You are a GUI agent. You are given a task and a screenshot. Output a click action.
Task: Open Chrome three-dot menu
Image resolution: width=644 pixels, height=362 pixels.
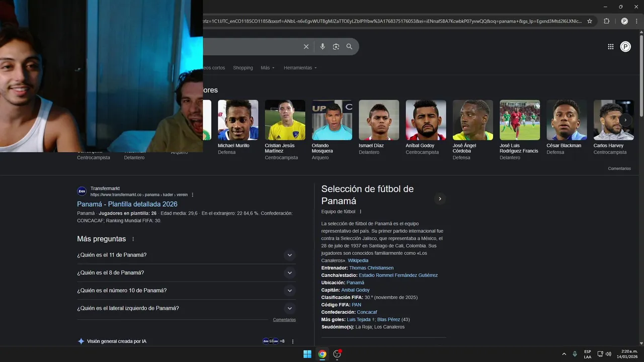pyautogui.click(x=637, y=21)
